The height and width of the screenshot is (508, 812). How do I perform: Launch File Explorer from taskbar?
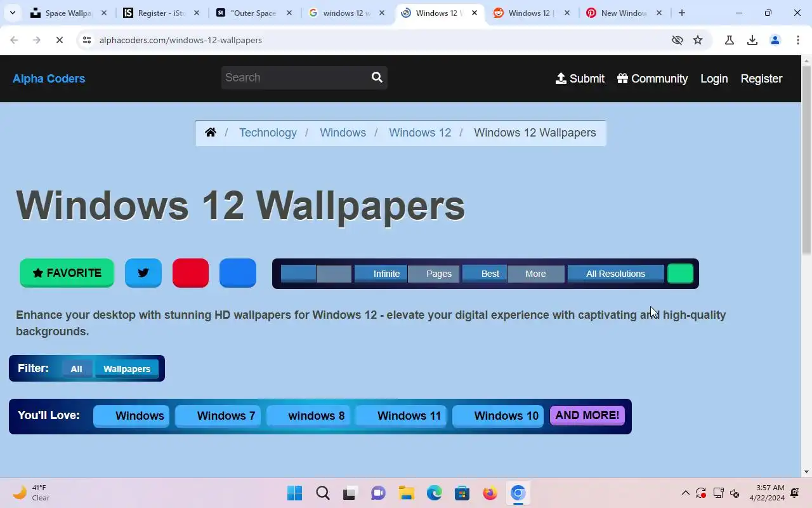pos(406,493)
